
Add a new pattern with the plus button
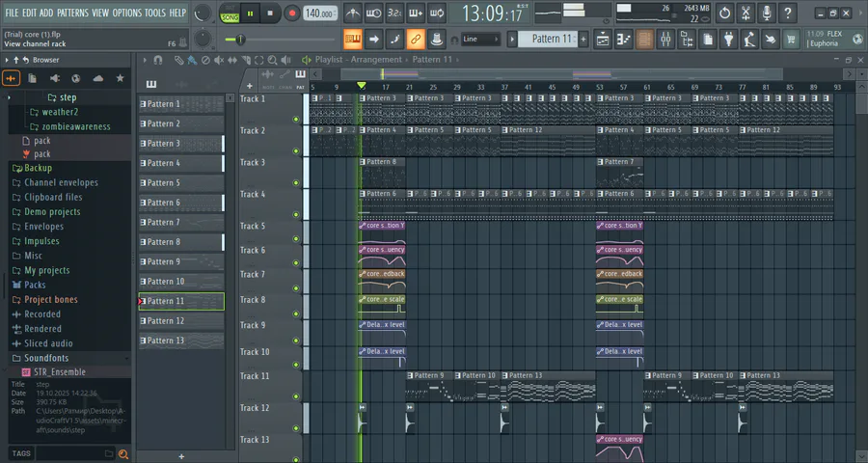[583, 39]
